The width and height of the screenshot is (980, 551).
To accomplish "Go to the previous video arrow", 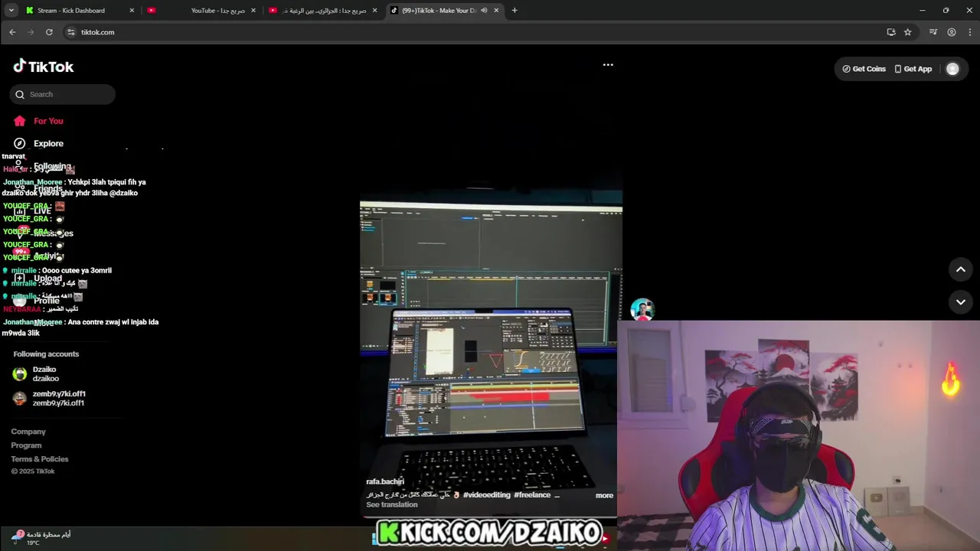I will click(x=961, y=269).
